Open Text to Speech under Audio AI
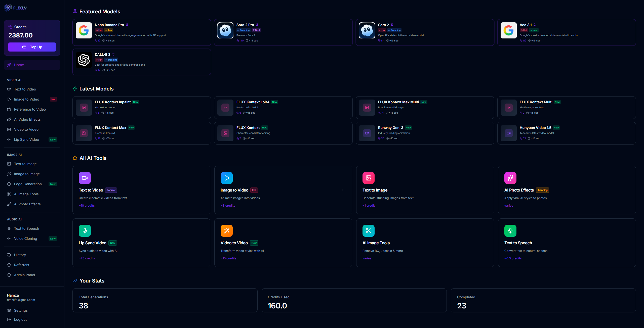Screen dimensions: 644x328 coord(26,228)
